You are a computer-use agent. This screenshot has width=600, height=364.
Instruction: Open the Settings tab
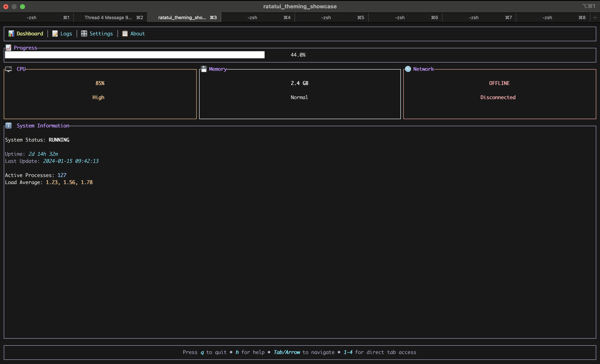(x=101, y=34)
